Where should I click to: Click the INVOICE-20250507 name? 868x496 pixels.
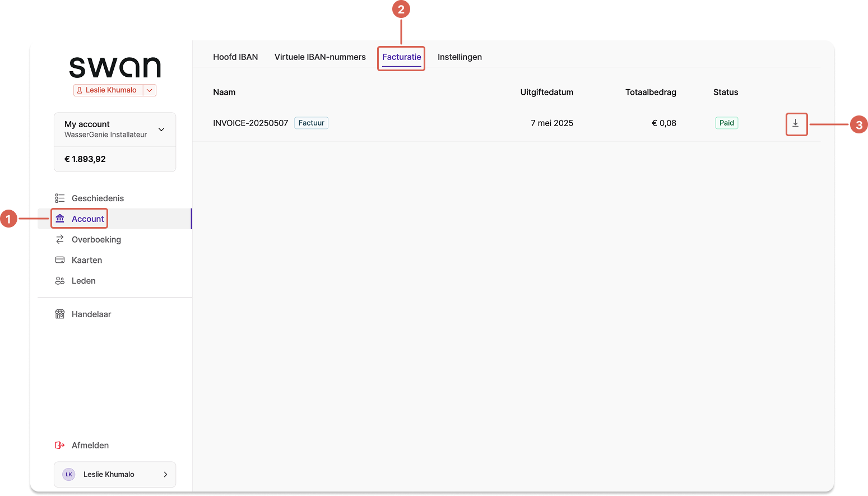pos(250,123)
